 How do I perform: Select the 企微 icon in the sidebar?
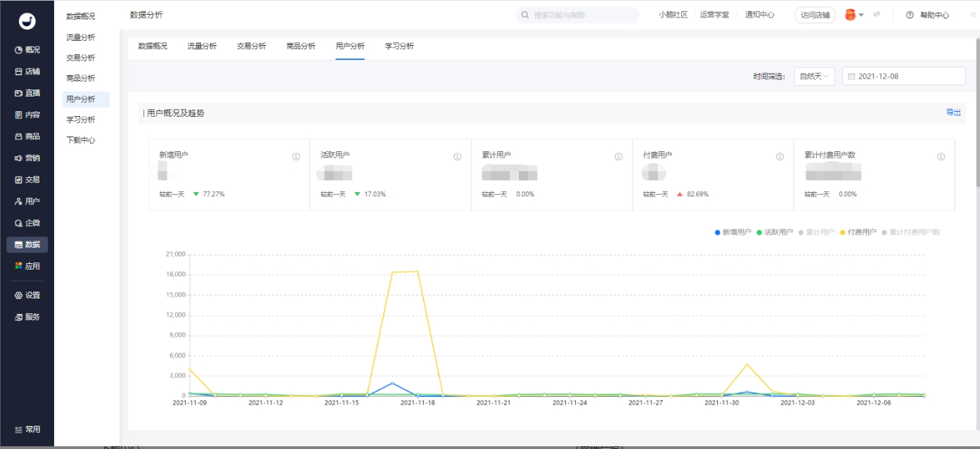pos(27,222)
